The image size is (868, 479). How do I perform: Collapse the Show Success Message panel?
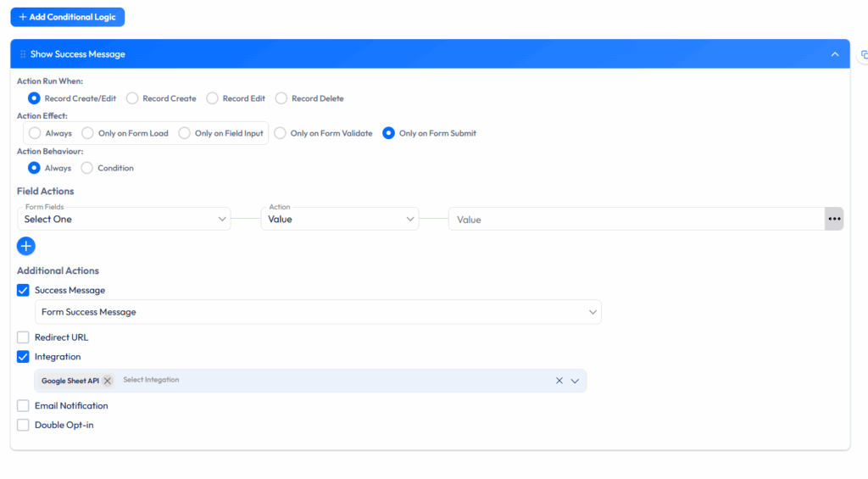click(835, 54)
